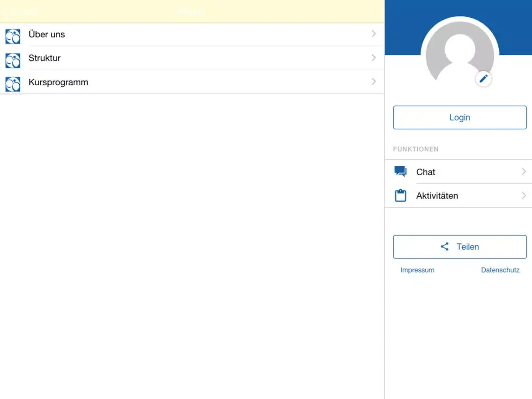The image size is (532, 399).
Task: Open the Über uns menu entry
Action: (47, 34)
